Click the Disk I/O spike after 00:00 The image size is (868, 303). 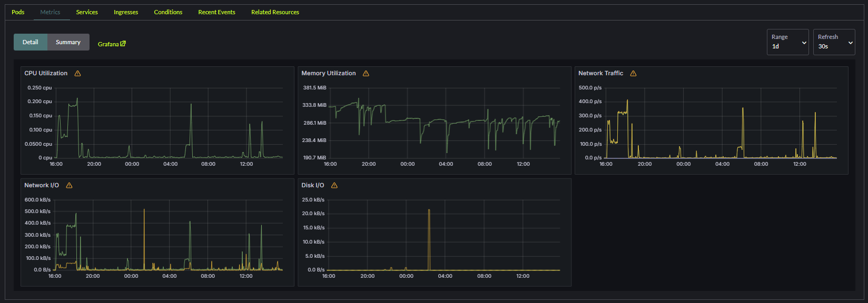pos(429,239)
